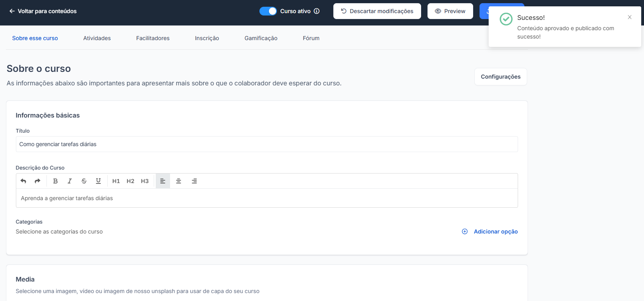644x301 pixels.
Task: Apply H3 heading style
Action: click(x=145, y=181)
